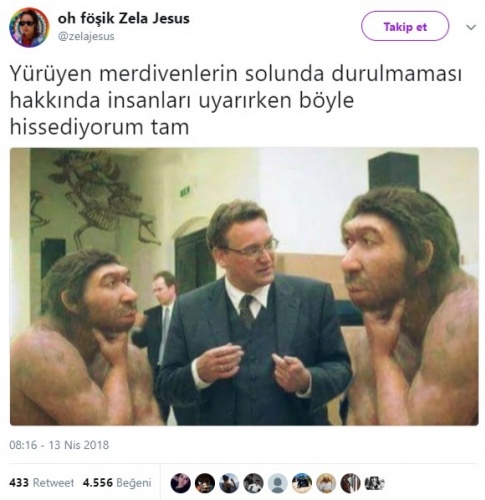
Task: Open the first liker avatar in the row
Action: (x=180, y=483)
